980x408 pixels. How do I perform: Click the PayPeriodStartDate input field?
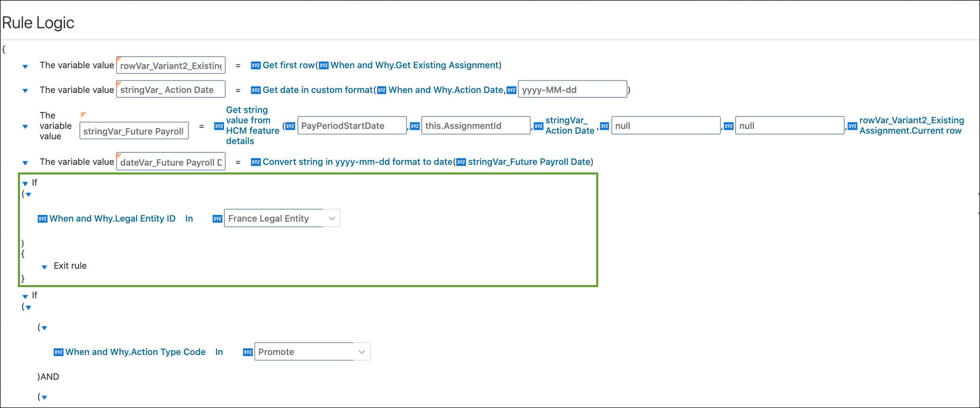click(351, 126)
